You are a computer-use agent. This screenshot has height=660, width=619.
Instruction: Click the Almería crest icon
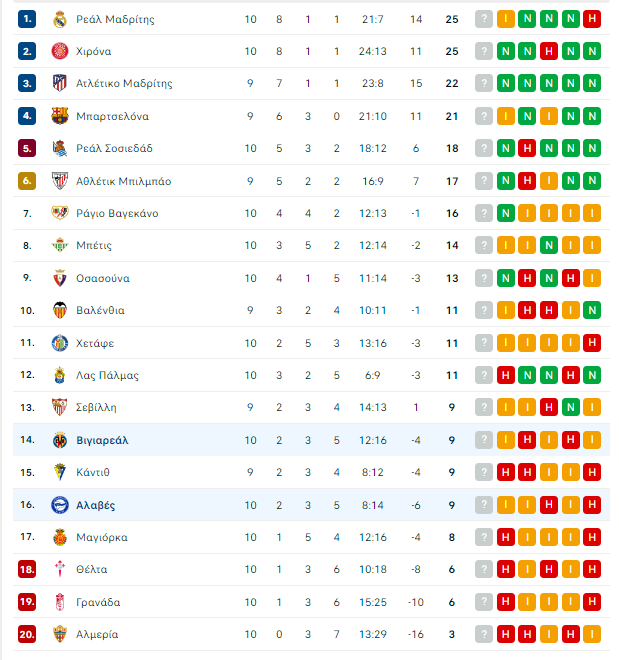60,634
